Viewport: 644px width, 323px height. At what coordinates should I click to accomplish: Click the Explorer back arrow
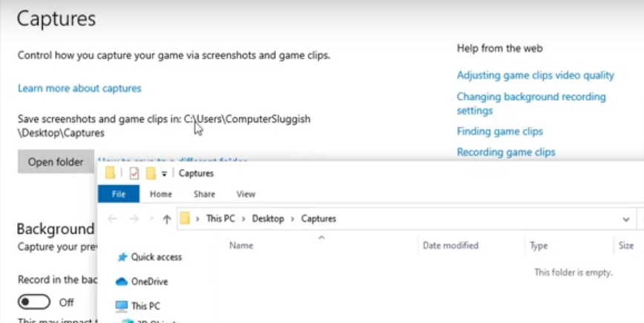[x=112, y=218]
